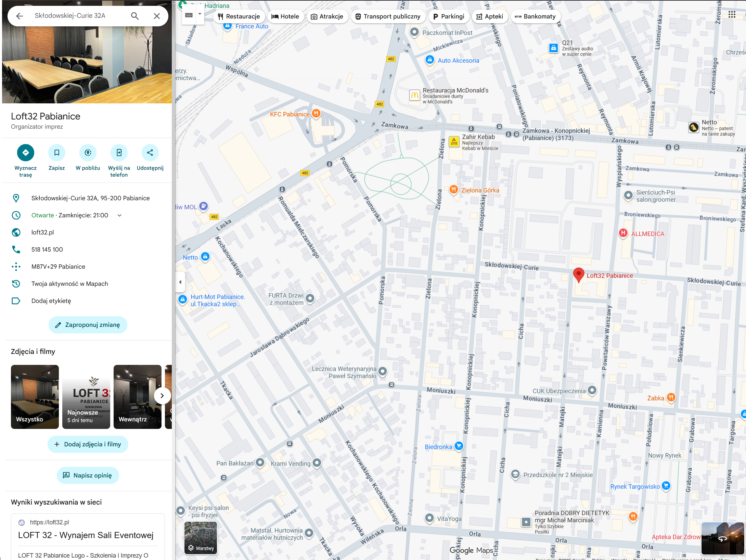Screen dimensions: 746x560
Task: Click Wyślij na telefon icon
Action: pos(119,153)
